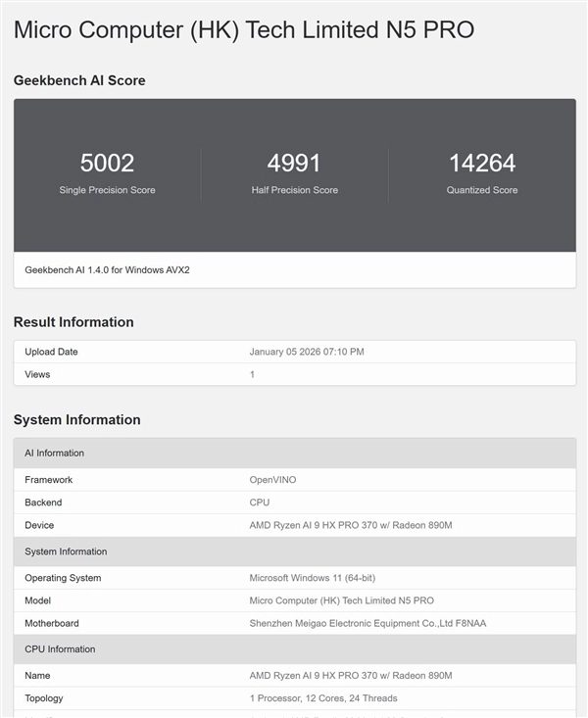Click the Views row label
588x718 pixels.
tap(37, 374)
